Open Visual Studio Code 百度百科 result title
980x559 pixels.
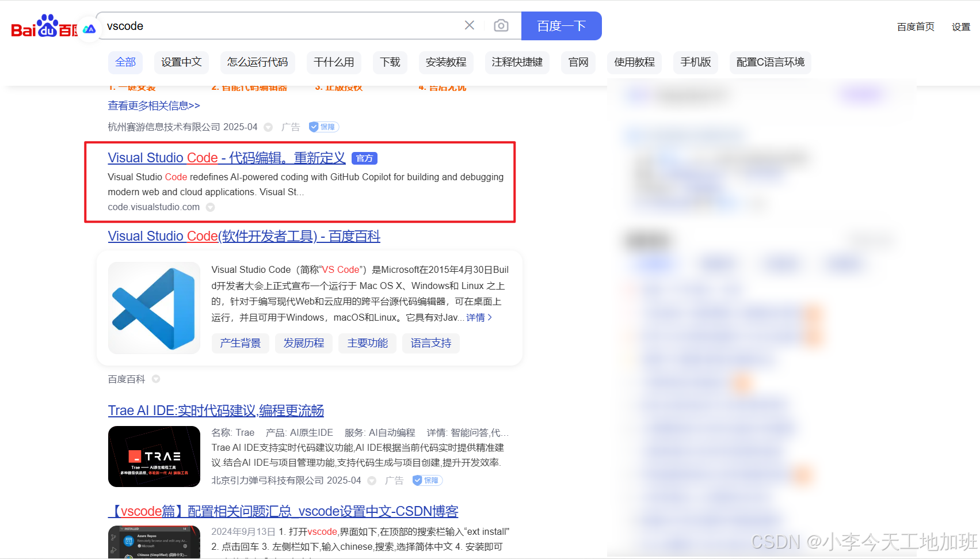(x=244, y=236)
